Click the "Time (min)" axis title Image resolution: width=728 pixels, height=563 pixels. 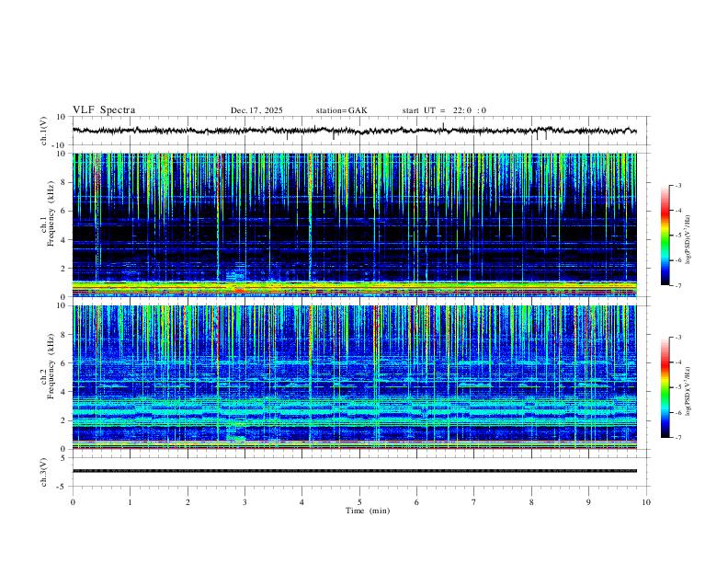[368, 511]
